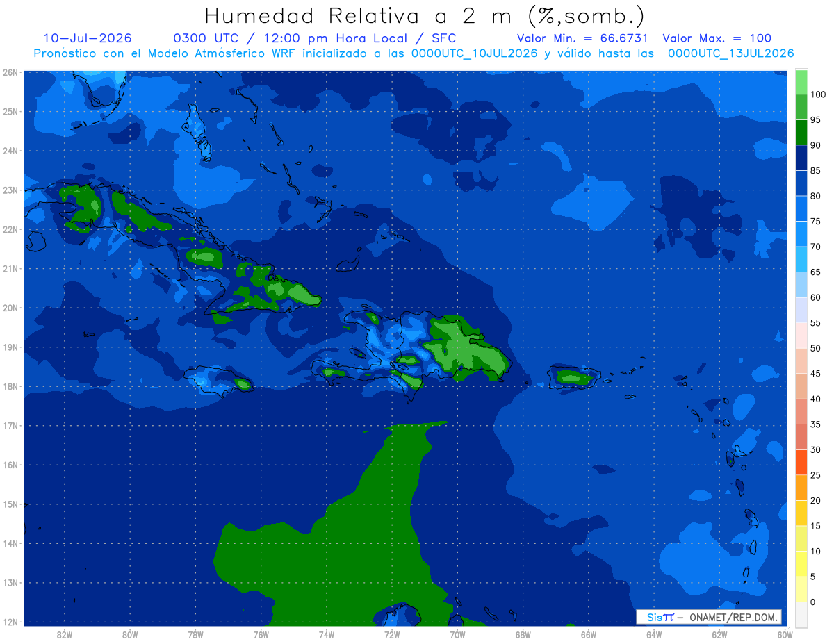
Task: Click the longitude label '82W'
Action: tap(65, 634)
